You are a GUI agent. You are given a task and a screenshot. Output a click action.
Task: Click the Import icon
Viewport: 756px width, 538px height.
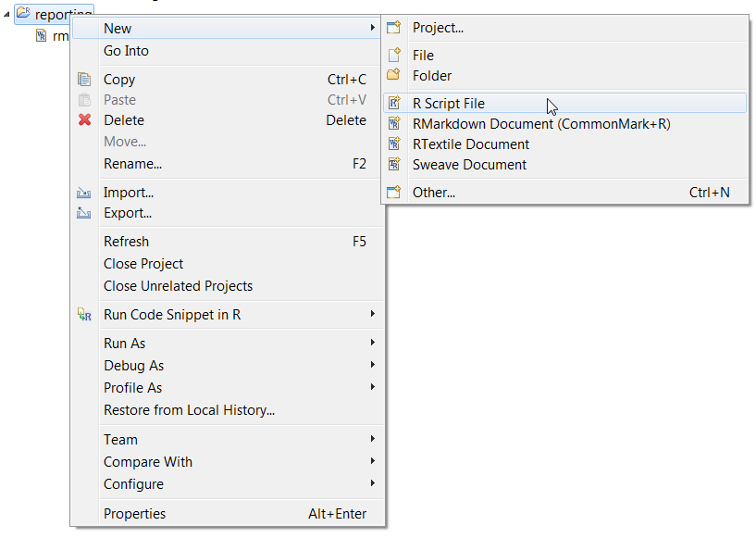[x=84, y=193]
